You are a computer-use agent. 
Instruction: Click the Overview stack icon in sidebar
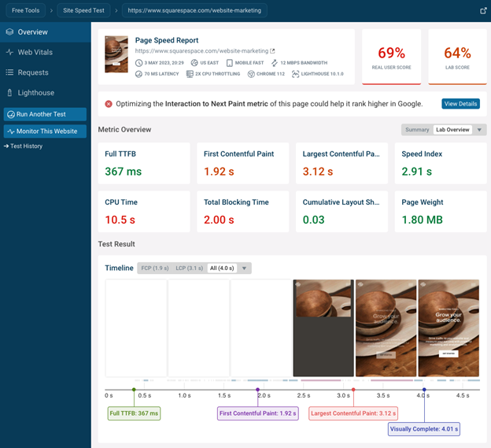(x=9, y=32)
